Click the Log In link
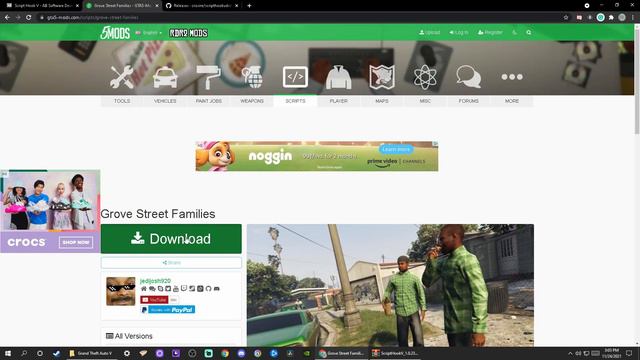640x360 pixels. click(x=458, y=32)
